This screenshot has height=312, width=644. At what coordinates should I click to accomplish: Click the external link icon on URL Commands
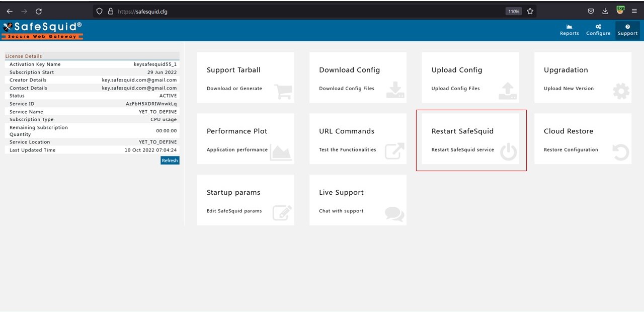(x=395, y=152)
